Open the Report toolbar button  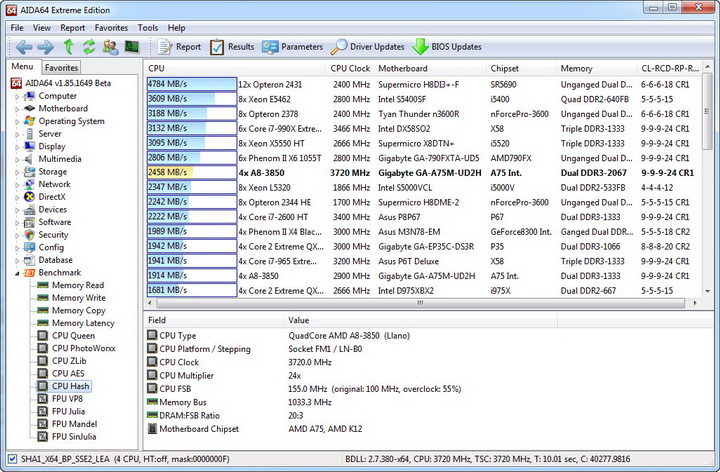(x=179, y=47)
